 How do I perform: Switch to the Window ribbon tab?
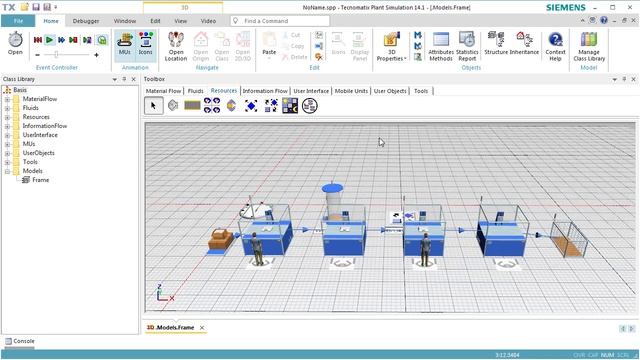124,21
